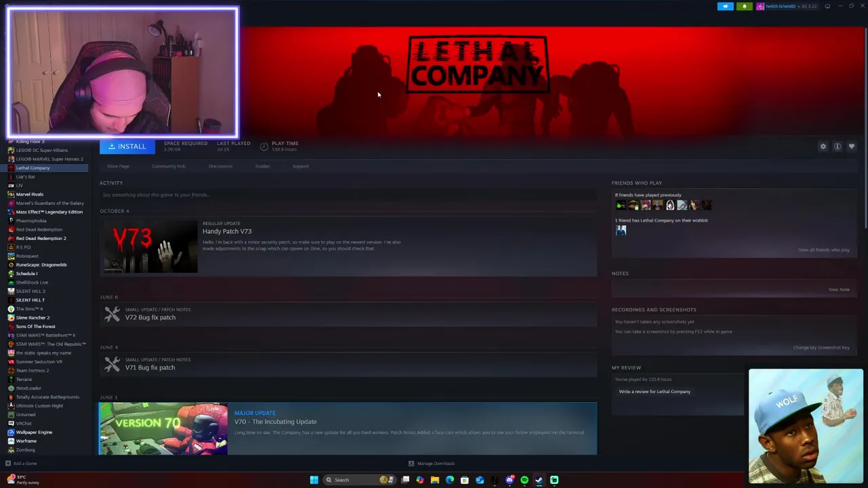
Task: Click the taskbar Search box
Action: point(359,480)
